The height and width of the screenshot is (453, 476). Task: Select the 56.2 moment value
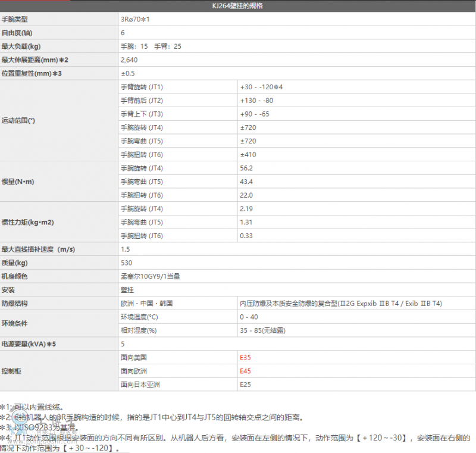pos(246,168)
